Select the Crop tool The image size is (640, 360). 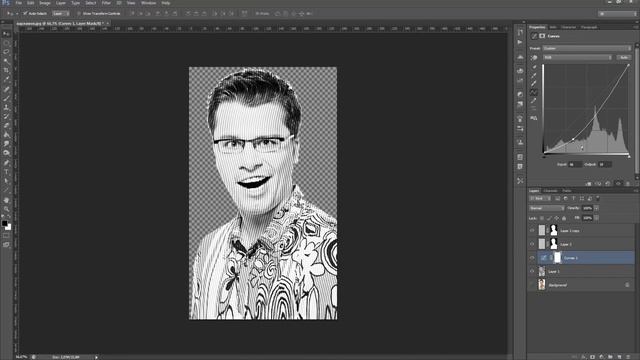(x=6, y=70)
